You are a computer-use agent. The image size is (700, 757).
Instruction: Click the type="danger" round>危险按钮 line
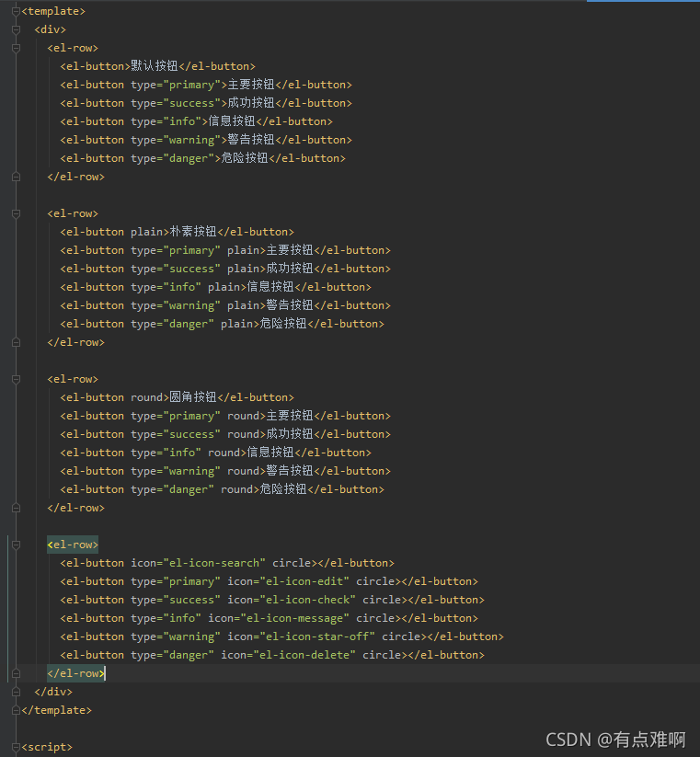pos(222,489)
